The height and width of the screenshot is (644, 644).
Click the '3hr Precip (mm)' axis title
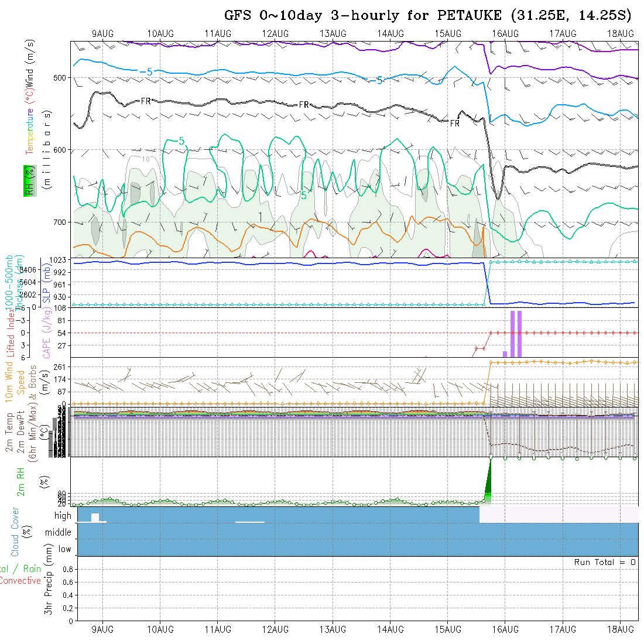[x=49, y=579]
